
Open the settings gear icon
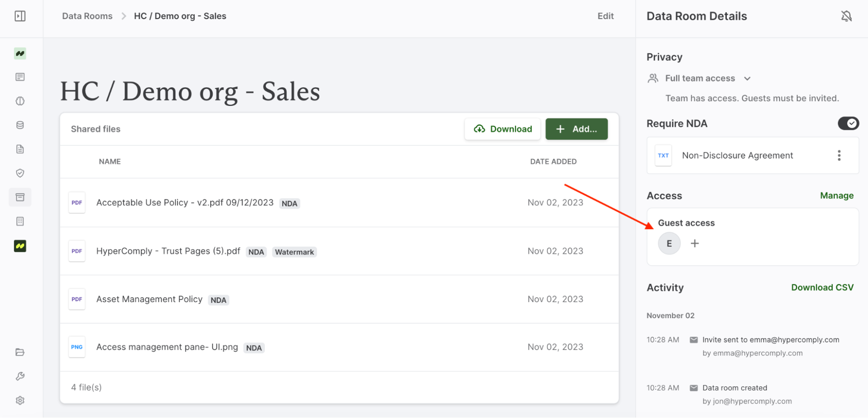(x=20, y=400)
